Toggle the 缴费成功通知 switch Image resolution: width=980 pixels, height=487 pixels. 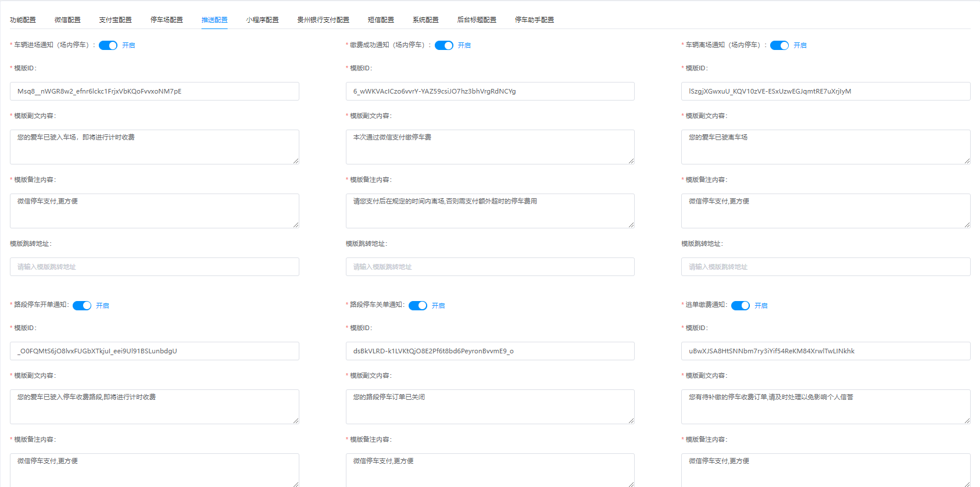443,45
